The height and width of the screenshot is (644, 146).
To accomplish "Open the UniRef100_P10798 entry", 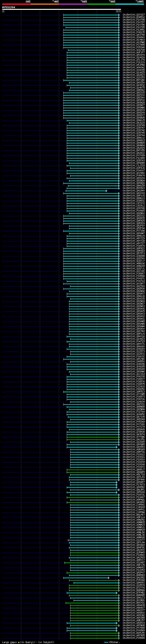I will [x=134, y=20].
